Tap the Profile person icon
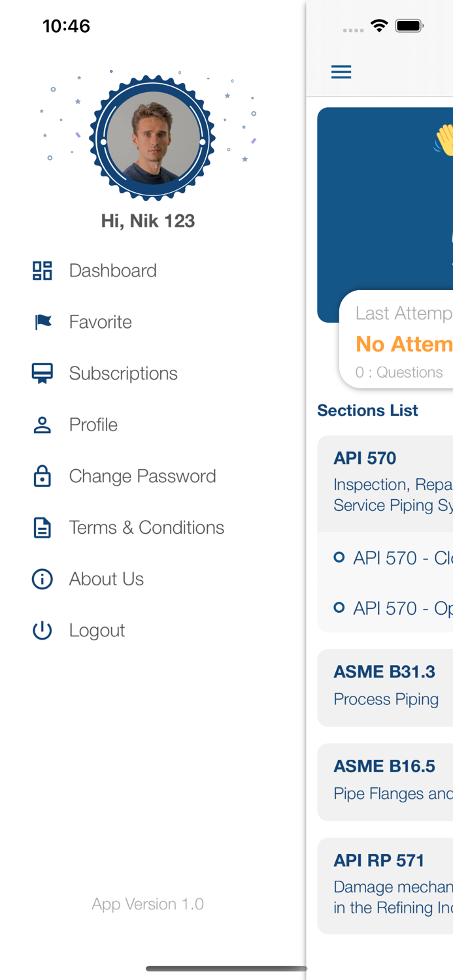The image size is (453, 980). coord(42,424)
